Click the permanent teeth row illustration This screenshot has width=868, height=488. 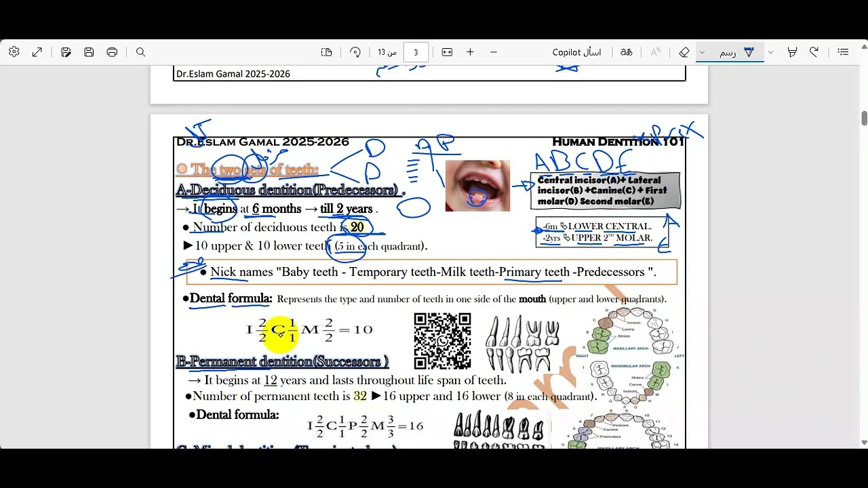pyautogui.click(x=498, y=430)
